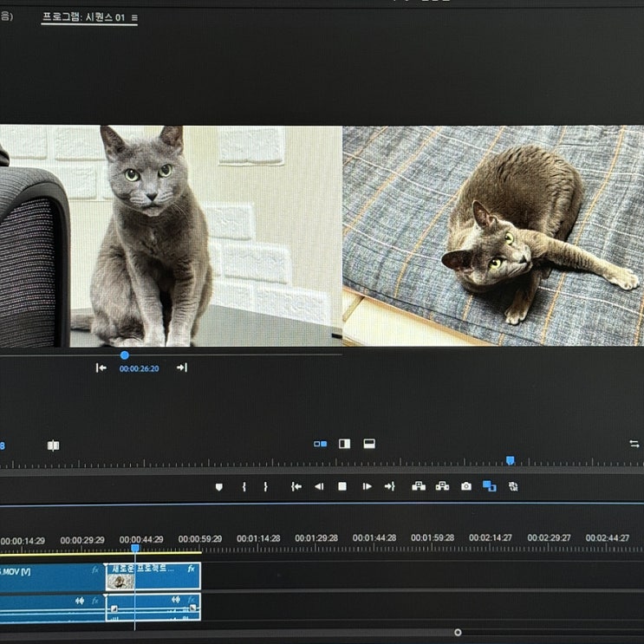Stop playback with the square button

point(342,487)
